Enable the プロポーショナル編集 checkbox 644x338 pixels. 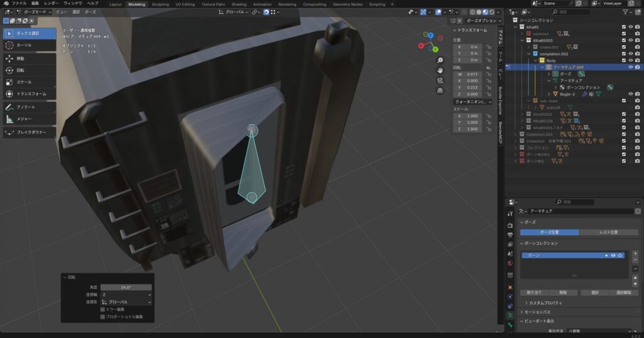click(103, 317)
